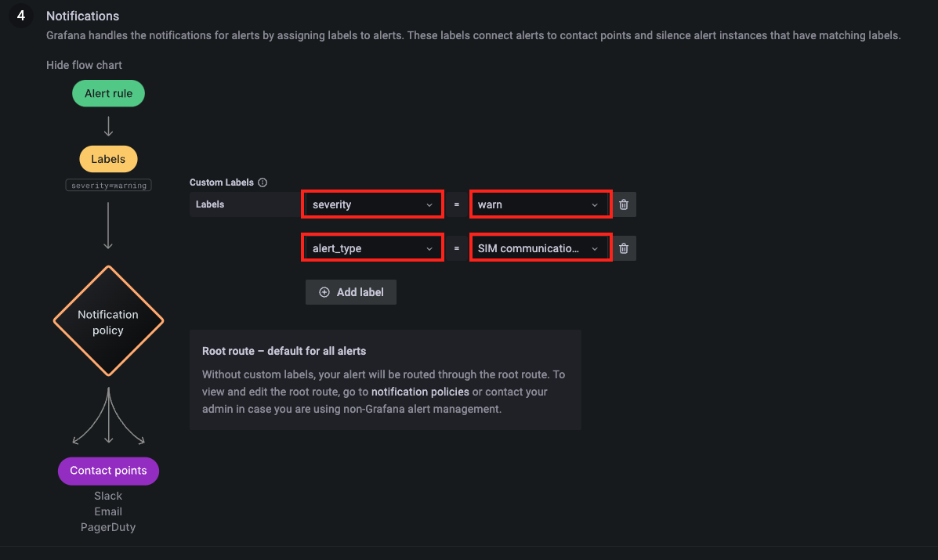
Task: Click the Add label button
Action: coord(350,292)
